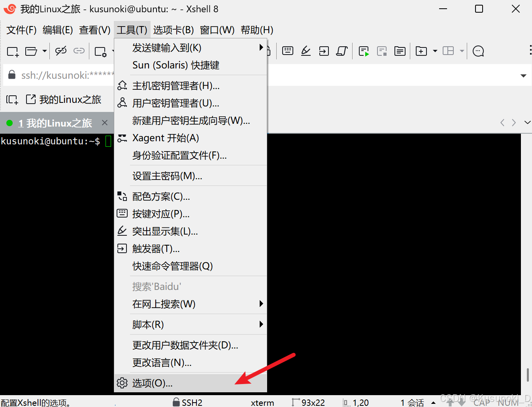Image resolution: width=532 pixels, height=407 pixels.
Task: Open 用户密钥管理者(U) from the menu
Action: (x=191, y=103)
